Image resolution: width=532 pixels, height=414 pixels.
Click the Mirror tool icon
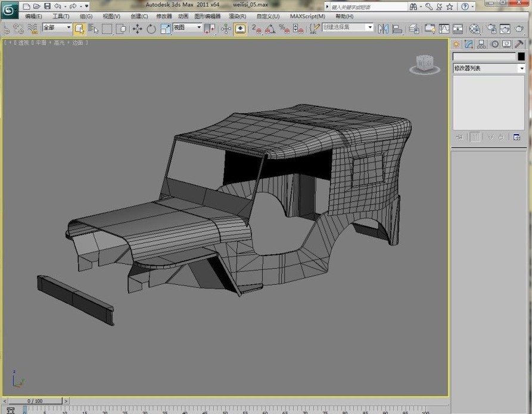click(382, 29)
